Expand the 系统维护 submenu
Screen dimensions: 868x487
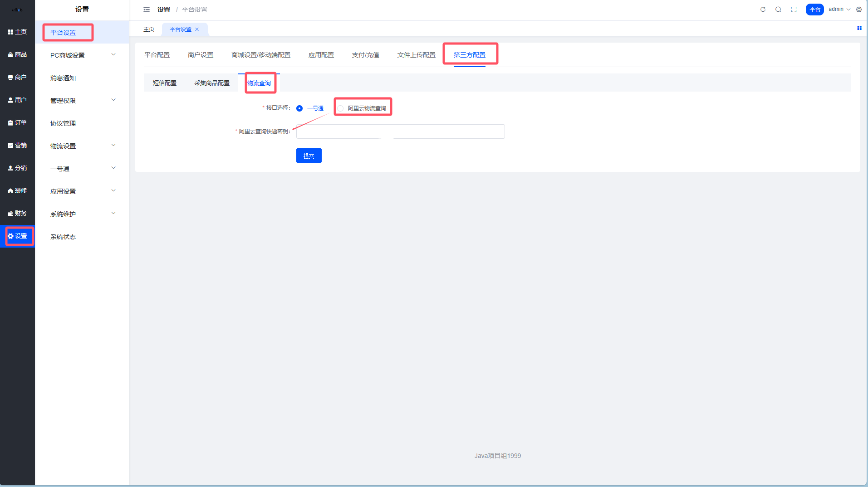(x=82, y=214)
